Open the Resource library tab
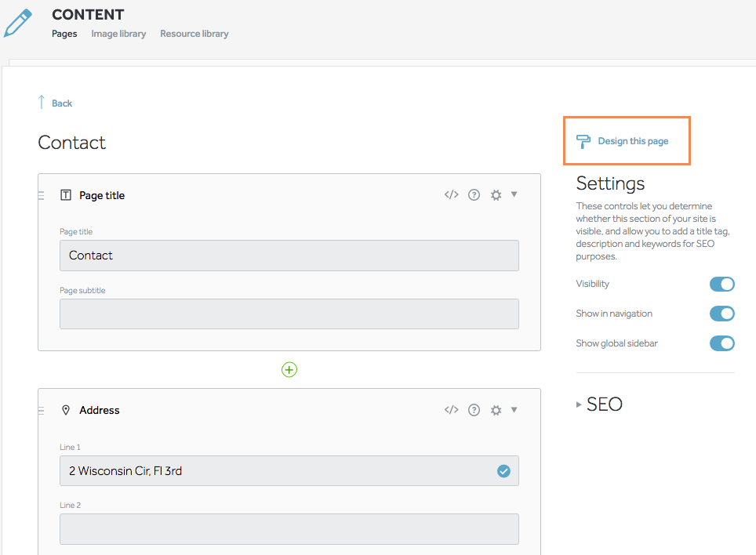756x555 pixels. click(x=194, y=34)
